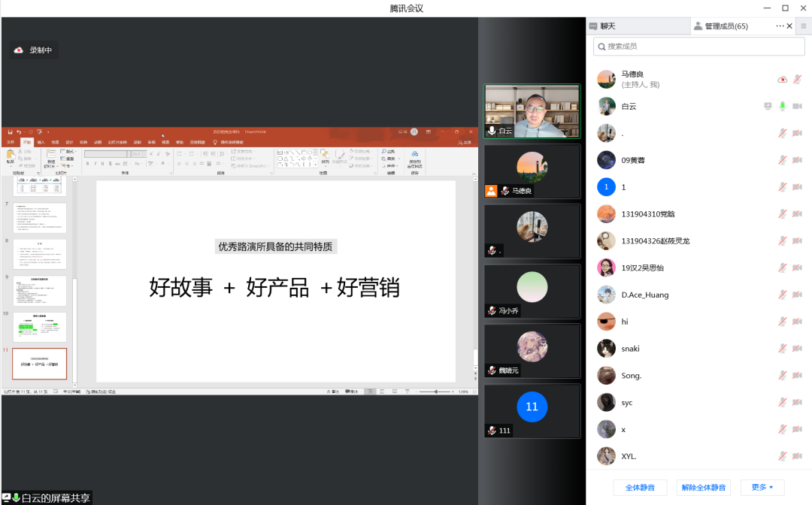Select the Bold formatting icon in PowerPoint
Screen dimensions: 812x505
point(87,163)
